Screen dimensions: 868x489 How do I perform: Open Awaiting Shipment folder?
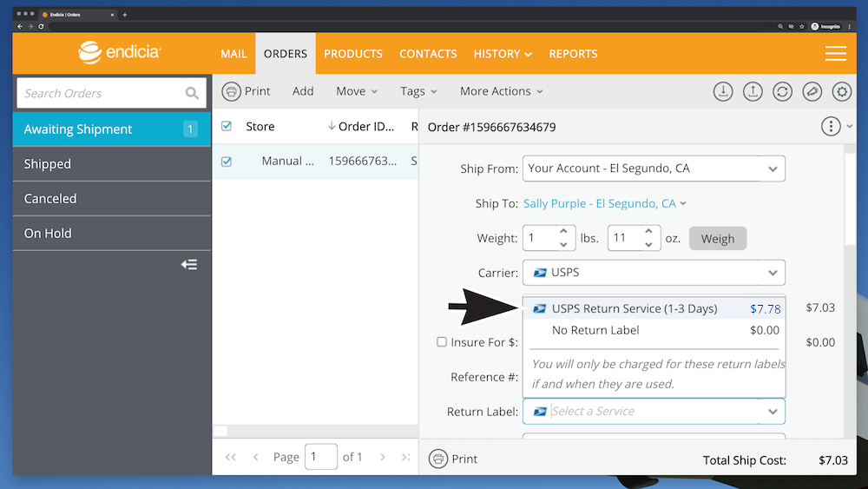(112, 129)
